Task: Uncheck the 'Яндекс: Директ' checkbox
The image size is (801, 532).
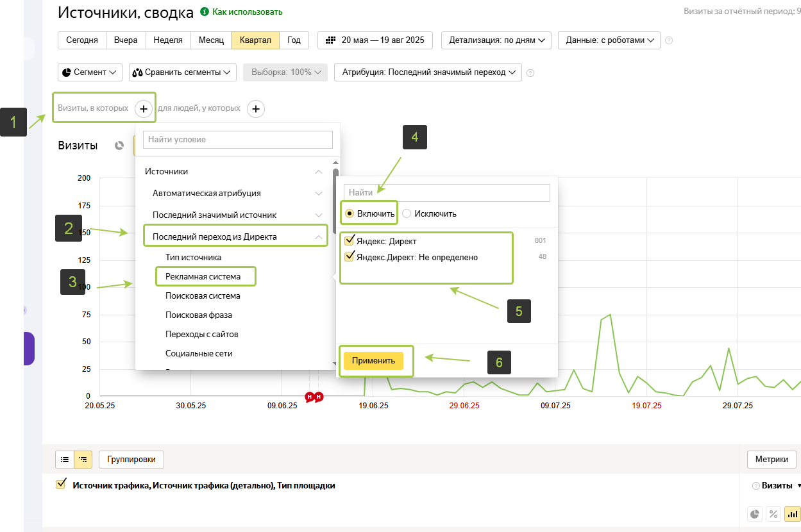Action: (x=350, y=241)
